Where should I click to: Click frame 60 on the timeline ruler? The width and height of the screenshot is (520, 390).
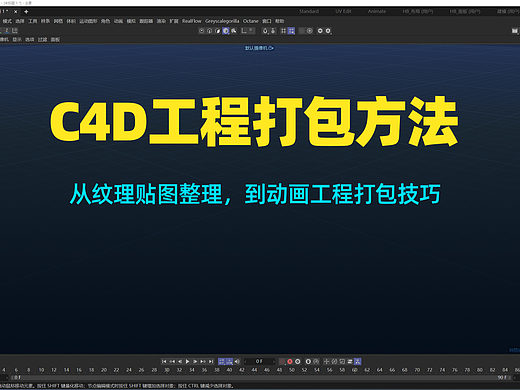(355, 370)
